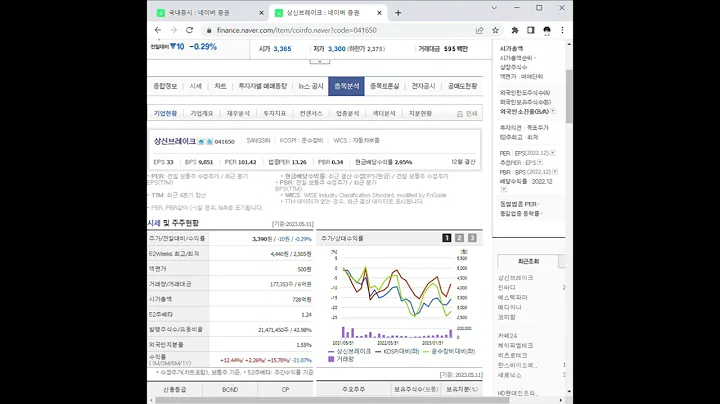Click the 거래량 purple legend swatch

pyautogui.click(x=331, y=359)
